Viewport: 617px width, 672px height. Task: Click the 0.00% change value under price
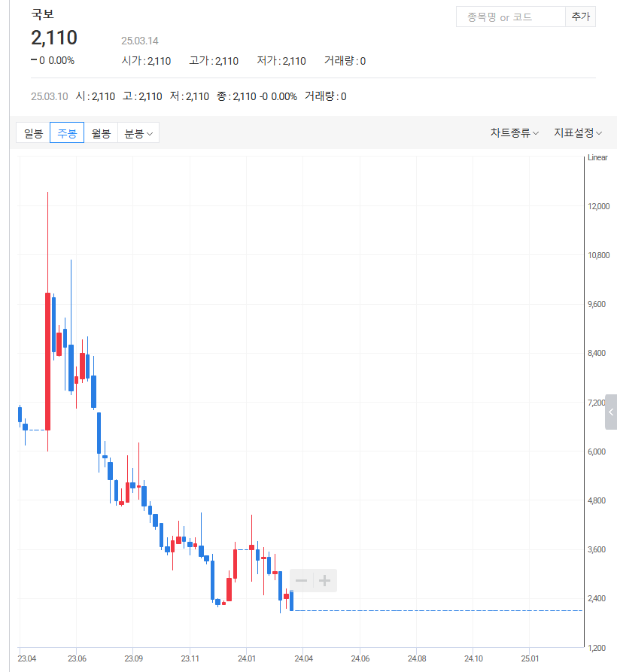[x=61, y=60]
